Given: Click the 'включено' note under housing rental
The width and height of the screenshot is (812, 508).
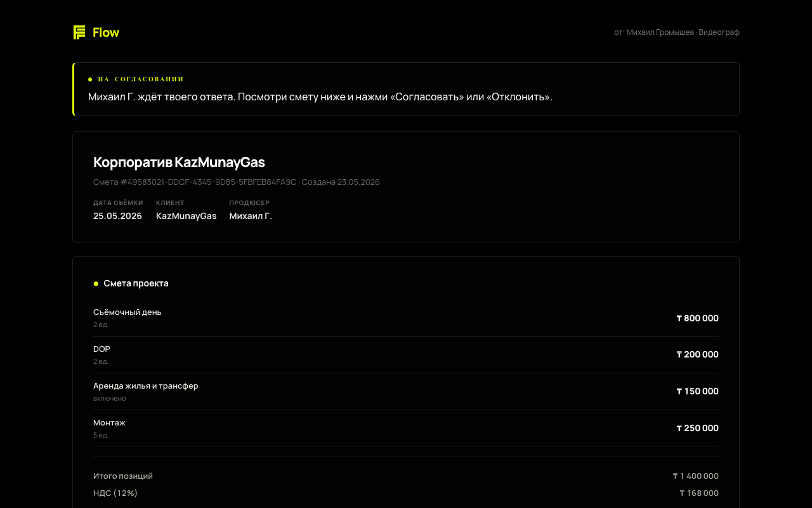Looking at the screenshot, I should pos(110,398).
